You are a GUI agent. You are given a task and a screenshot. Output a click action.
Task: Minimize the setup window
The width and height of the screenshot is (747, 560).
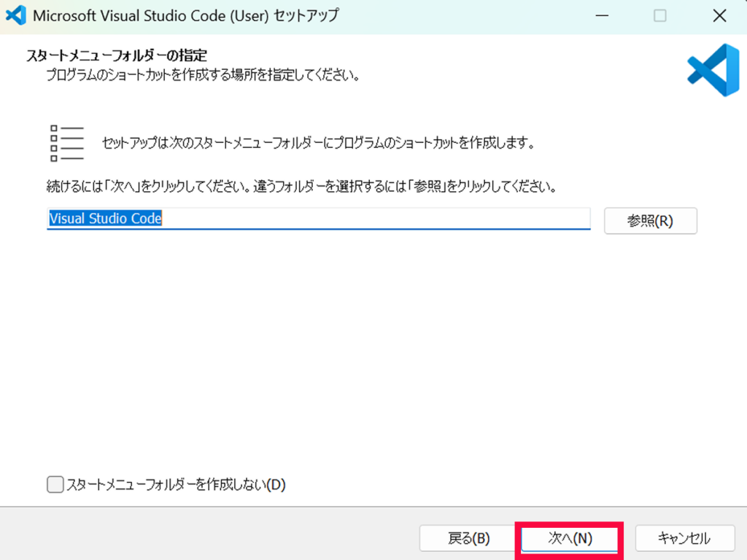(x=603, y=15)
